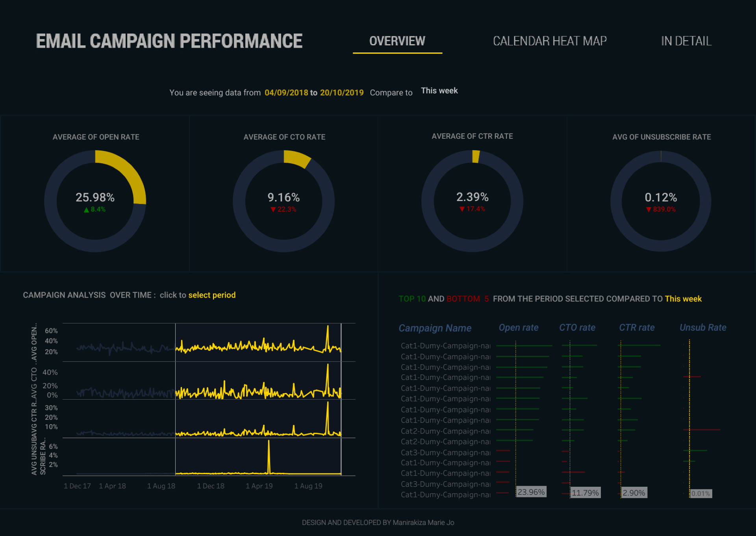Click the 11.79% CTO reference label
Image resolution: width=756 pixels, height=536 pixels.
point(585,493)
